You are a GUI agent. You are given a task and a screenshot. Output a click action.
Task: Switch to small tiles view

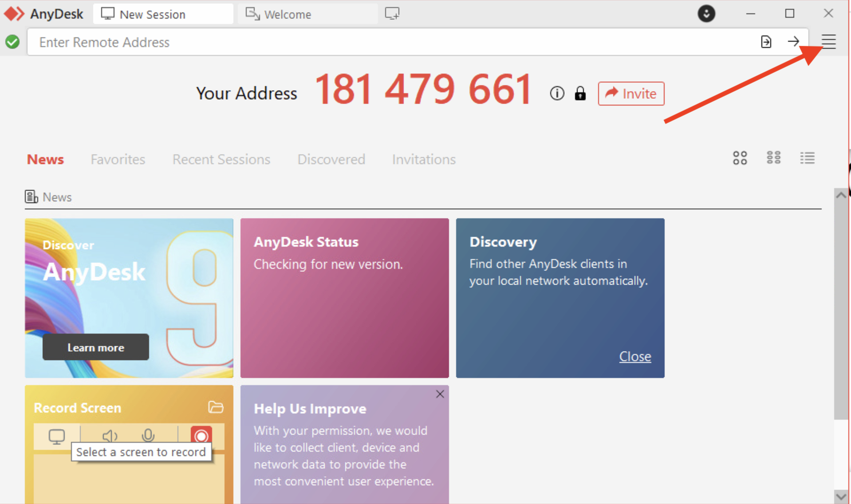click(x=773, y=157)
